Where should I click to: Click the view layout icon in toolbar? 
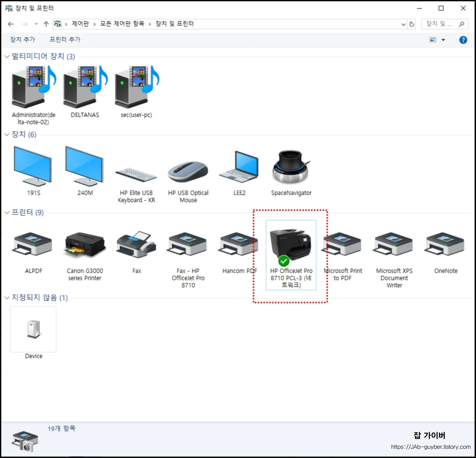(433, 40)
